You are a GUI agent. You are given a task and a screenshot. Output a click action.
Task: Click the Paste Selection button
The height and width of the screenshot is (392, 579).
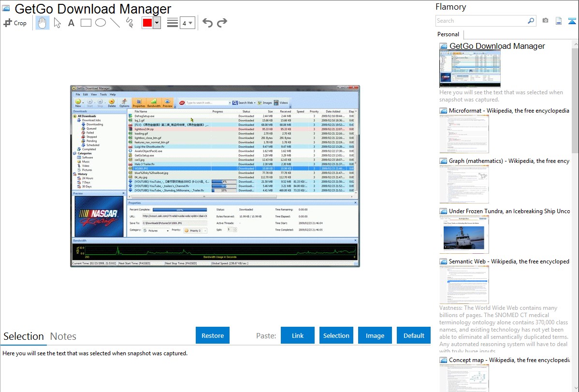click(336, 335)
